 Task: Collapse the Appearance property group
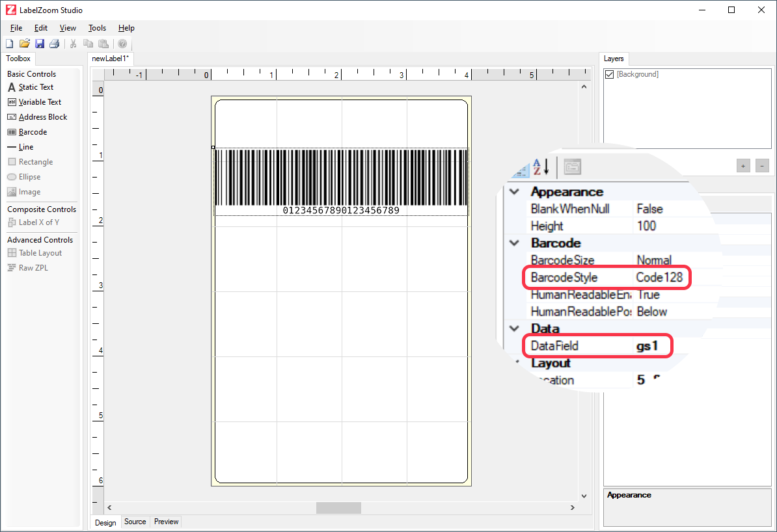[x=515, y=192]
